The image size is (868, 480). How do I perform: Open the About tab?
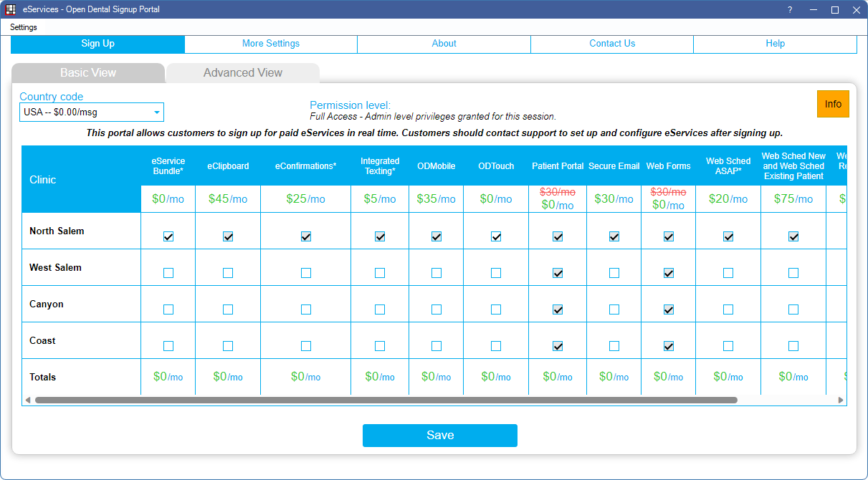click(x=444, y=44)
